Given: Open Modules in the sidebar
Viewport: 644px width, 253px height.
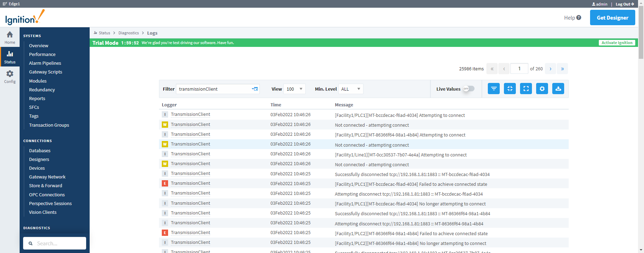Looking at the screenshot, I should tap(38, 81).
